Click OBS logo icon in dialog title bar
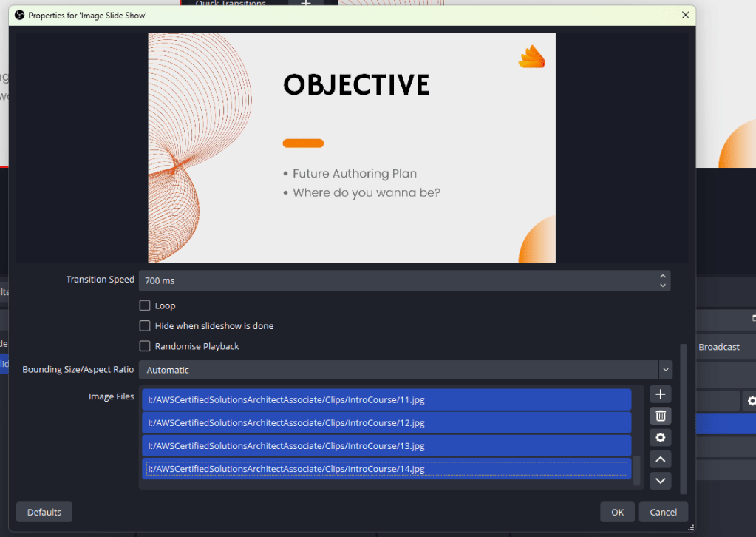 [19, 15]
